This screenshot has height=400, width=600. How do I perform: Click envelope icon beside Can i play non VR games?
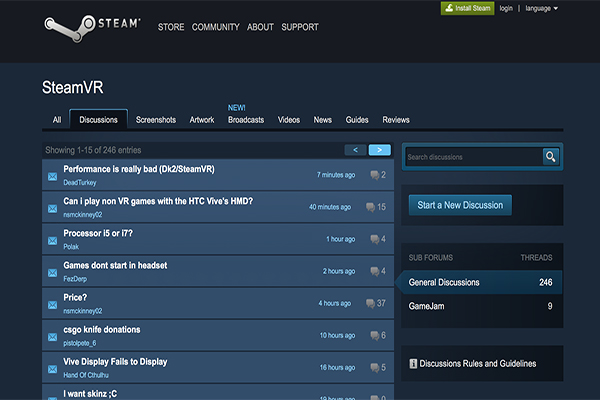click(x=52, y=209)
